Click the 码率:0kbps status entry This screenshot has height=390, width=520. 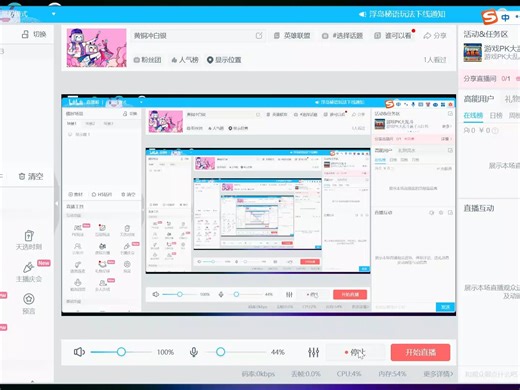[258, 374]
